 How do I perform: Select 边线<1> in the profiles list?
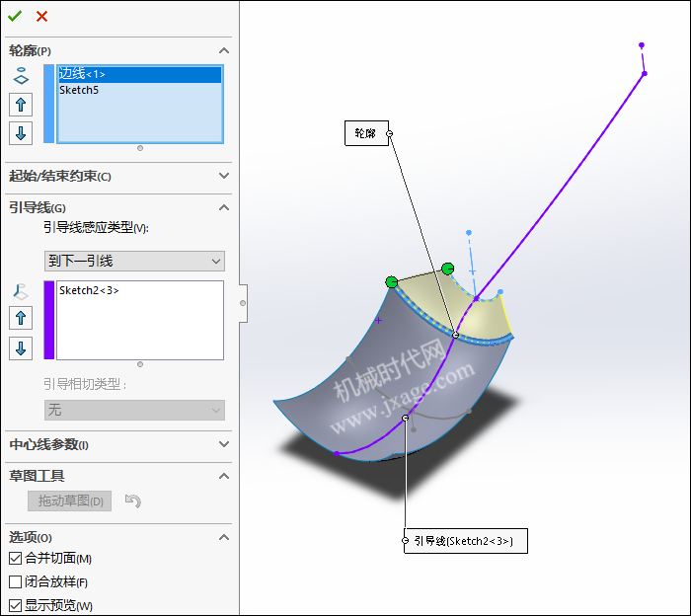click(x=140, y=74)
